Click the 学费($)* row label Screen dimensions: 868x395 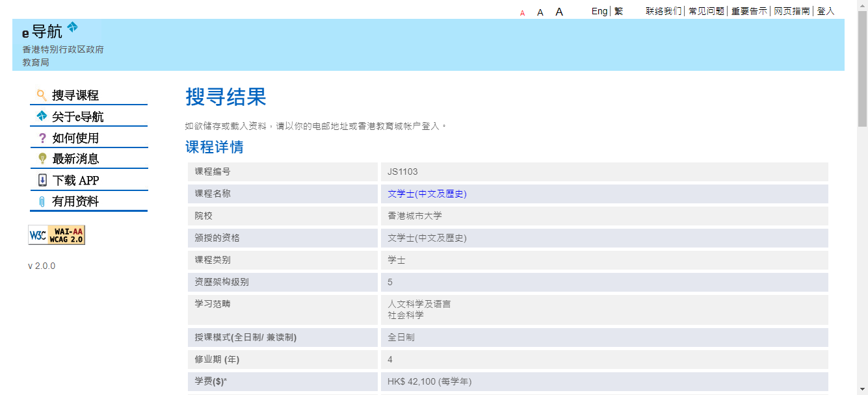[211, 381]
